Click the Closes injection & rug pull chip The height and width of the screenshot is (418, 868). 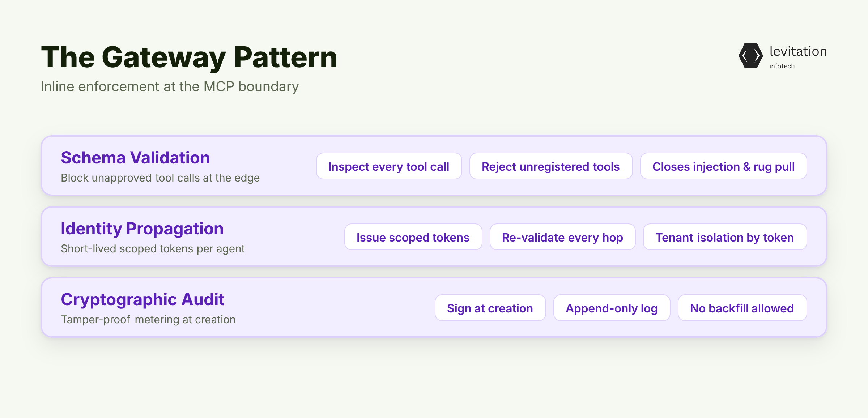tap(723, 166)
